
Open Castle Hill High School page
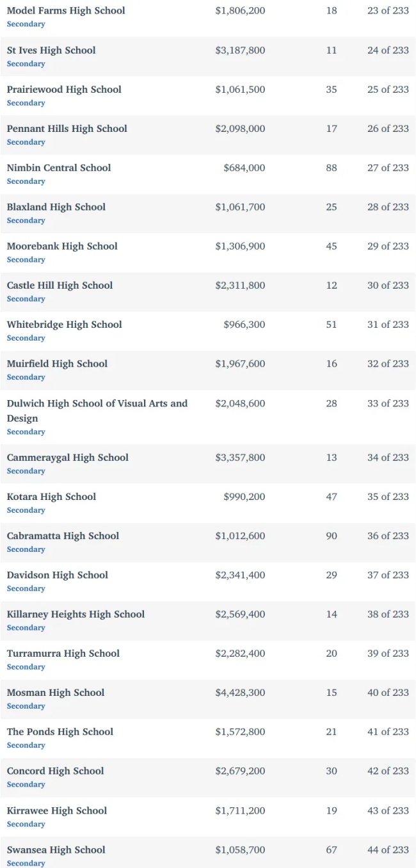[60, 285]
